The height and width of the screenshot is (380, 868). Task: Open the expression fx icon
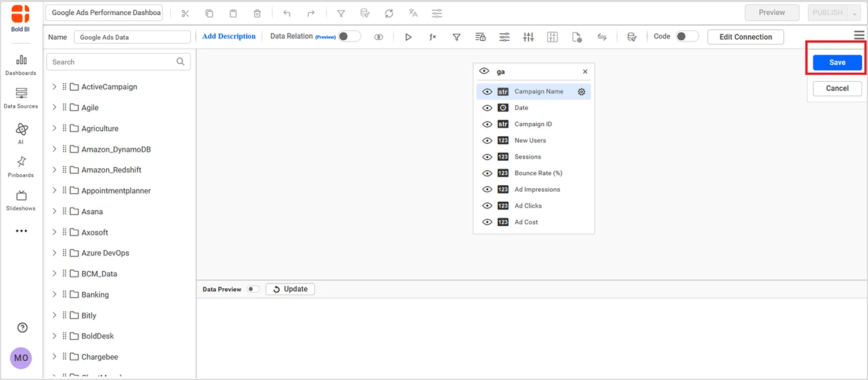pyautogui.click(x=433, y=37)
